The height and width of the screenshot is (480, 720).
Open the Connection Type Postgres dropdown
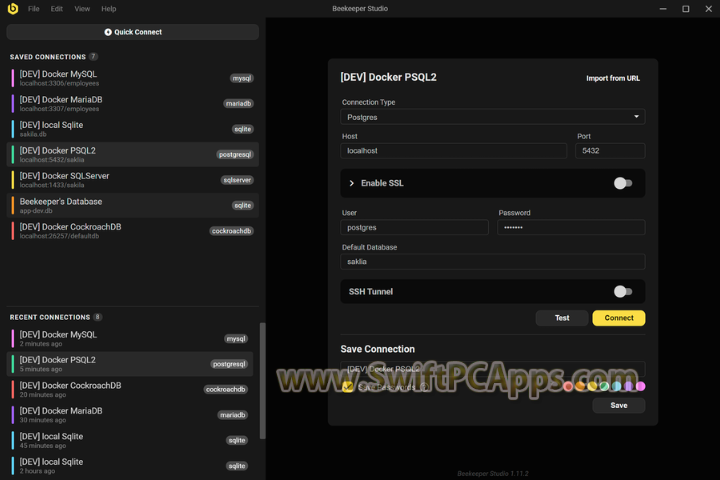coord(493,117)
